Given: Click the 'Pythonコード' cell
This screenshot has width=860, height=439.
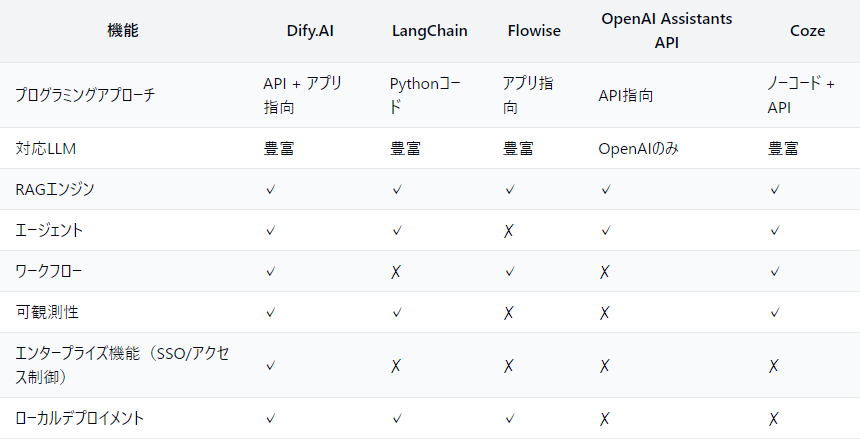Looking at the screenshot, I should (425, 95).
